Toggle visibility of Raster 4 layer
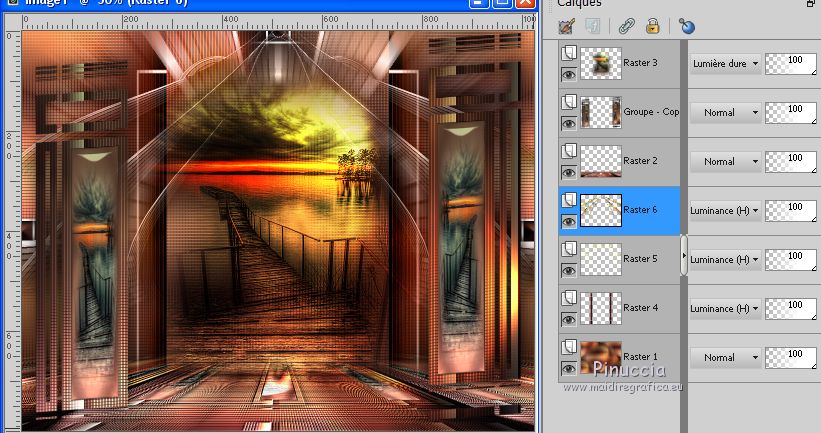Image resolution: width=821 pixels, height=433 pixels. (x=569, y=319)
